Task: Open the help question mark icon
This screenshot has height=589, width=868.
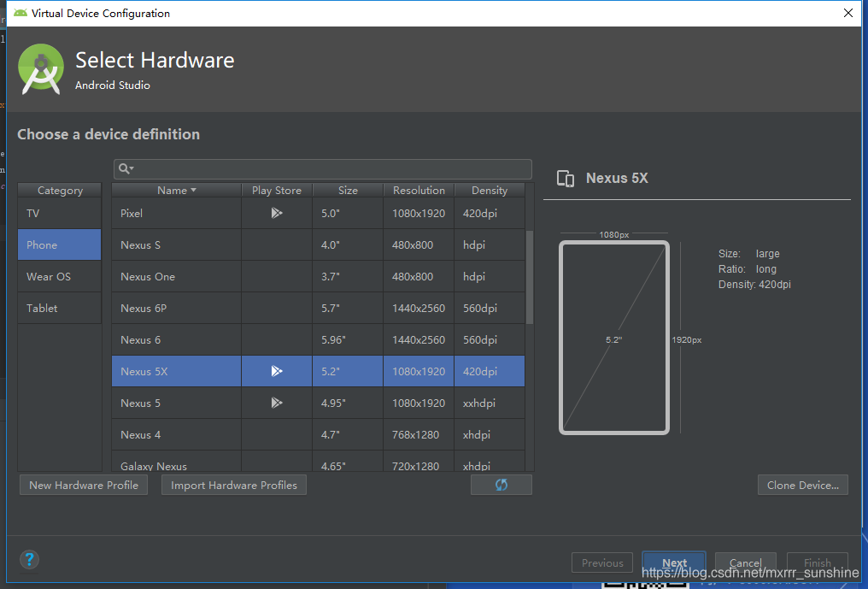Action: click(29, 559)
